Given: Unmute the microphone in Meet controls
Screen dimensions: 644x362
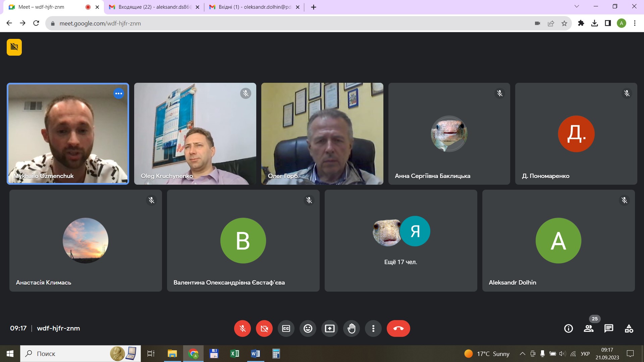Looking at the screenshot, I should click(x=243, y=328).
